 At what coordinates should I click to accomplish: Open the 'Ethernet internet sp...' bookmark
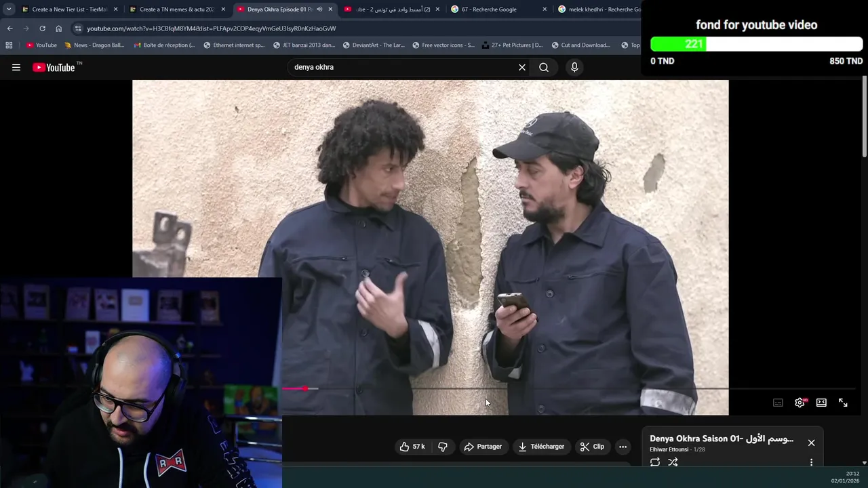[234, 45]
